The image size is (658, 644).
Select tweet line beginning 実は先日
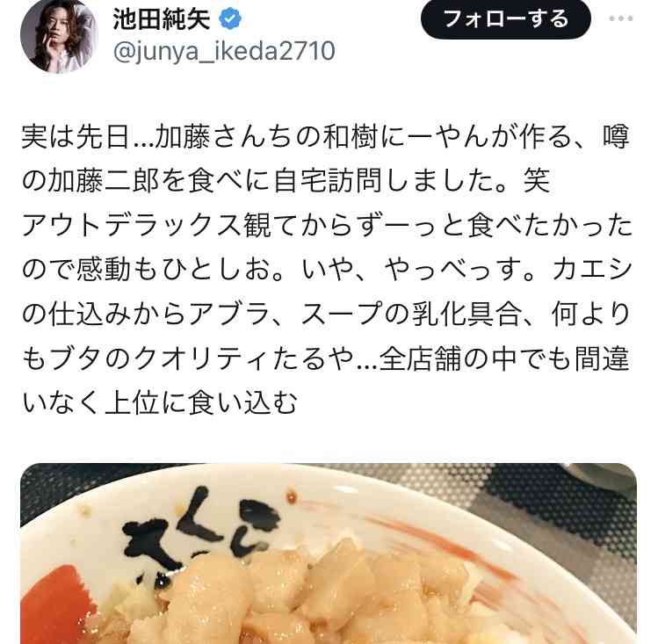(326, 137)
